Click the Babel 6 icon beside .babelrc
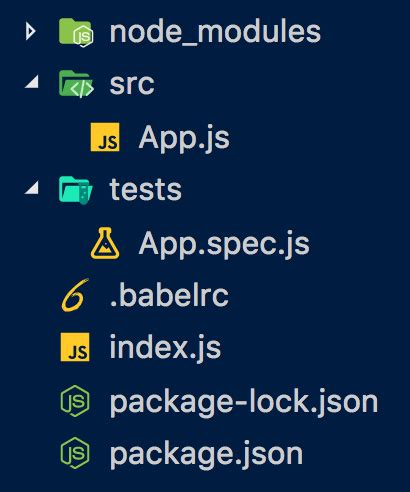The height and width of the screenshot is (492, 410). click(75, 295)
